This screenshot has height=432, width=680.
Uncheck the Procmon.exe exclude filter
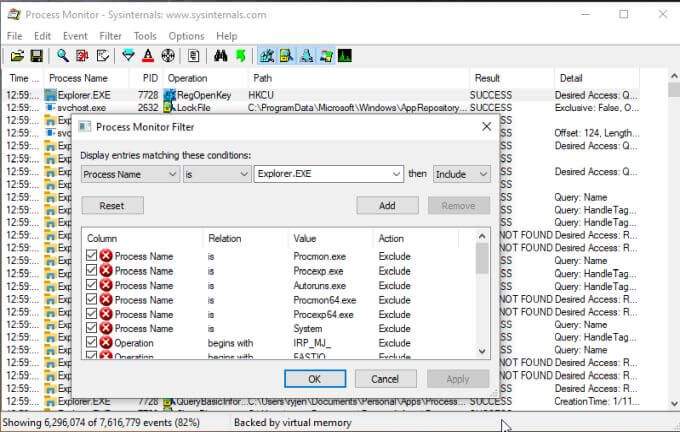91,255
